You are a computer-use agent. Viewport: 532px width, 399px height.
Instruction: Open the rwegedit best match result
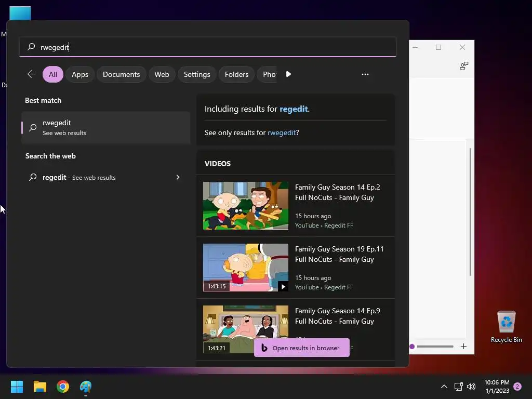click(x=106, y=128)
